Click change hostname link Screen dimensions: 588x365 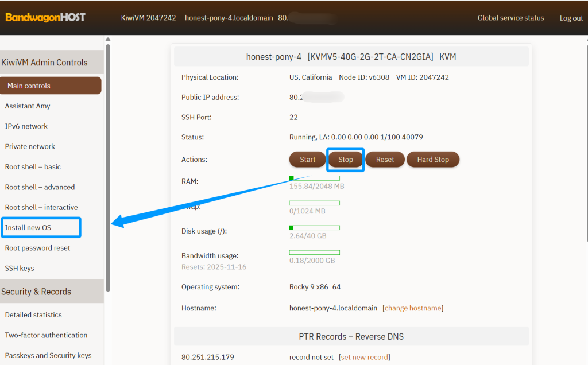click(413, 308)
